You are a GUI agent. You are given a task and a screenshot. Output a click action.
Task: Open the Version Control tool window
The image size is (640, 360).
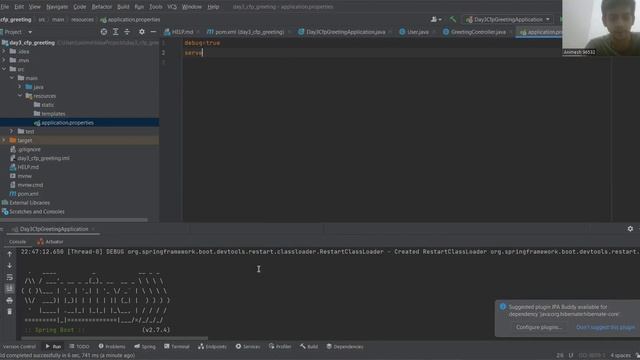click(x=19, y=347)
